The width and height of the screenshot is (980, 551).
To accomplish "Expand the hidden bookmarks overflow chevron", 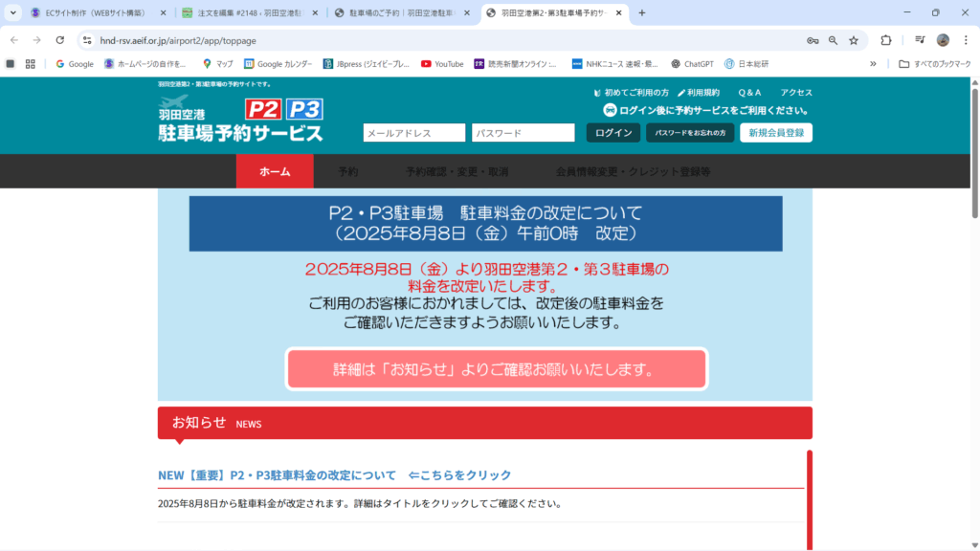I will coord(873,64).
